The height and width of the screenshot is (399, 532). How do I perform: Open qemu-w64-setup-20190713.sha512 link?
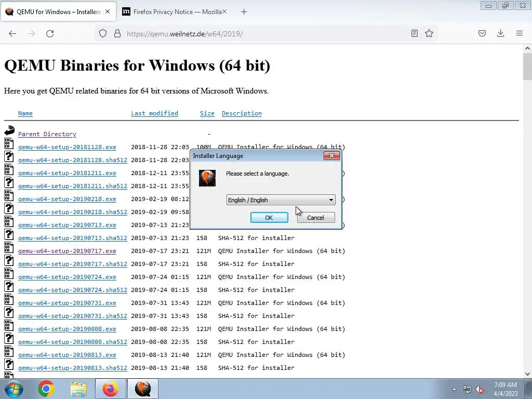[73, 238]
